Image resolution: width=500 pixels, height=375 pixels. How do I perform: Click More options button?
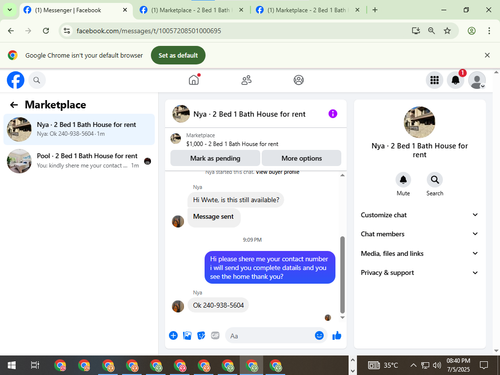[x=301, y=158]
